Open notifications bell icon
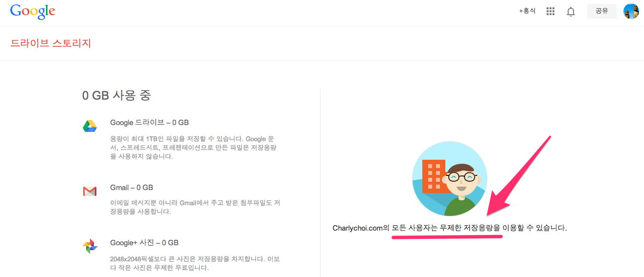 click(x=571, y=11)
